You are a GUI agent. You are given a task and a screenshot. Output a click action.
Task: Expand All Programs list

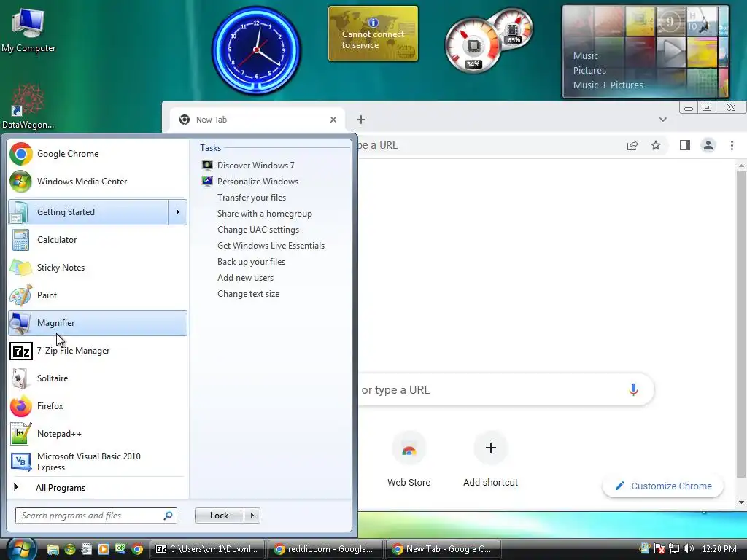[x=98, y=488]
